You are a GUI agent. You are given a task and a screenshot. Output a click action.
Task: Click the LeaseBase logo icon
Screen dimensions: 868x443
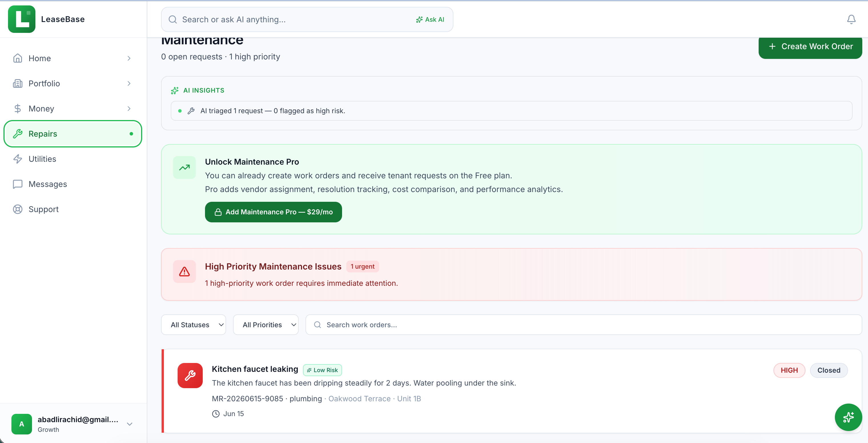tap(22, 19)
